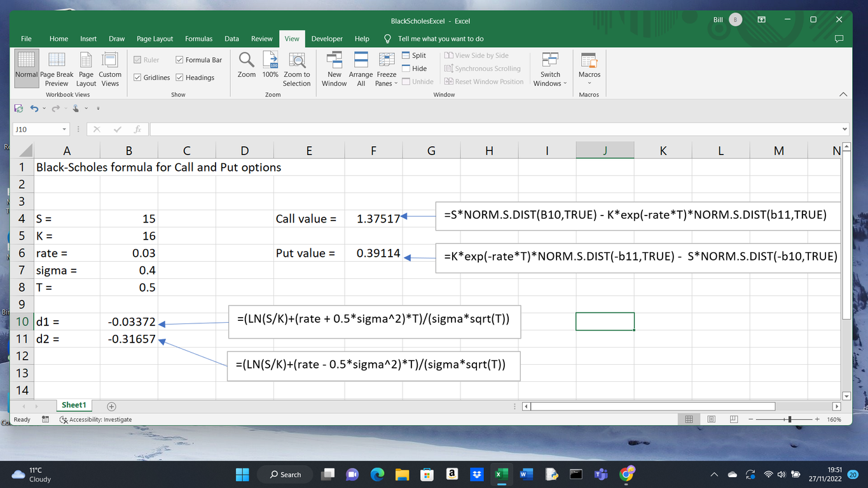Undo the last action
This screenshot has height=488, width=868.
(x=34, y=109)
